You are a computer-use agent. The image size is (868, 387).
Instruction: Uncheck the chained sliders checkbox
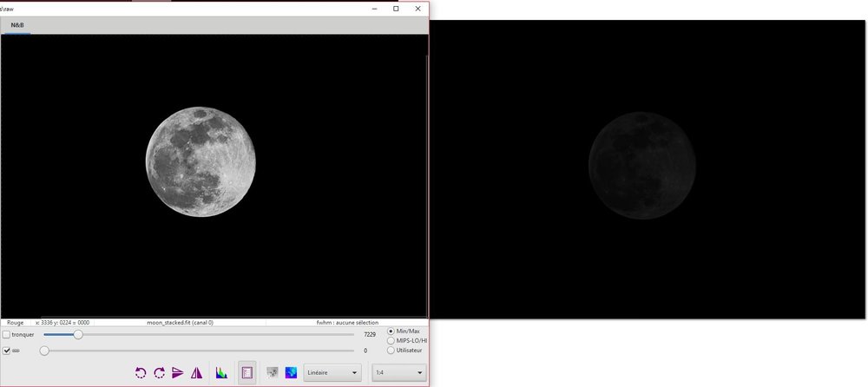pyautogui.click(x=7, y=351)
